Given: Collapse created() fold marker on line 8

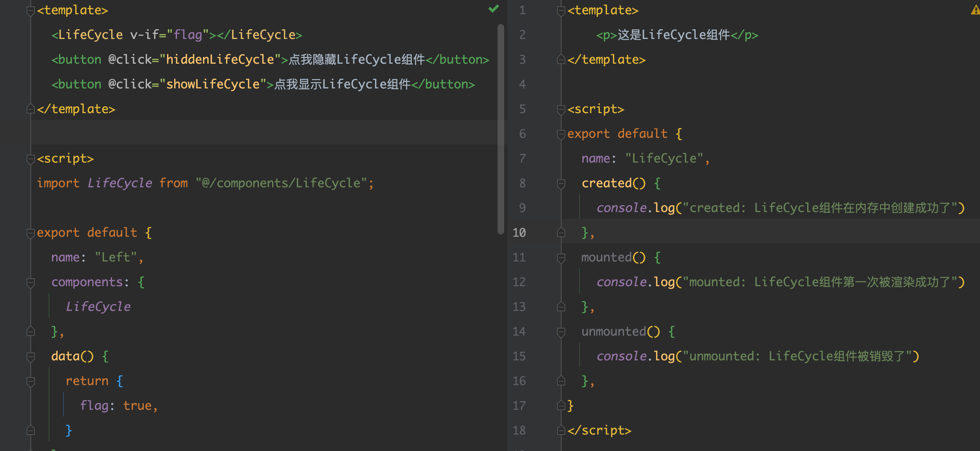Looking at the screenshot, I should pyautogui.click(x=561, y=184).
